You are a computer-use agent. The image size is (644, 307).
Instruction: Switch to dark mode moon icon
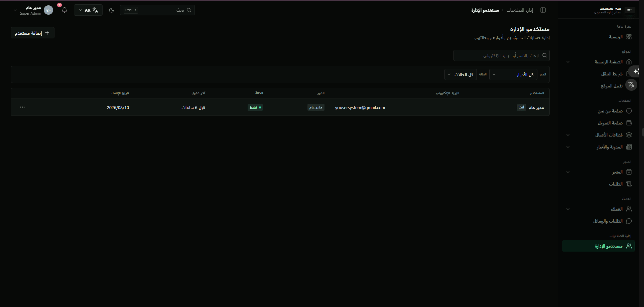[112, 10]
